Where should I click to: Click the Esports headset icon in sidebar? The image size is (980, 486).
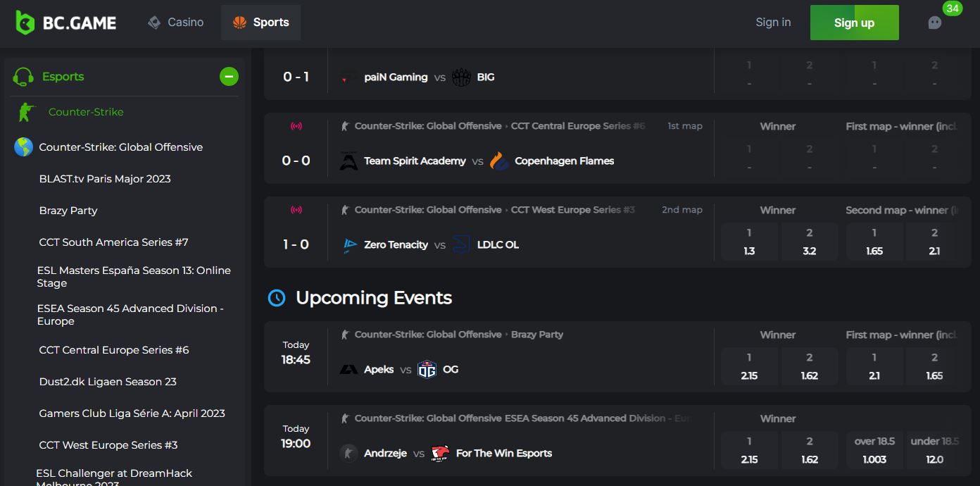click(x=23, y=77)
